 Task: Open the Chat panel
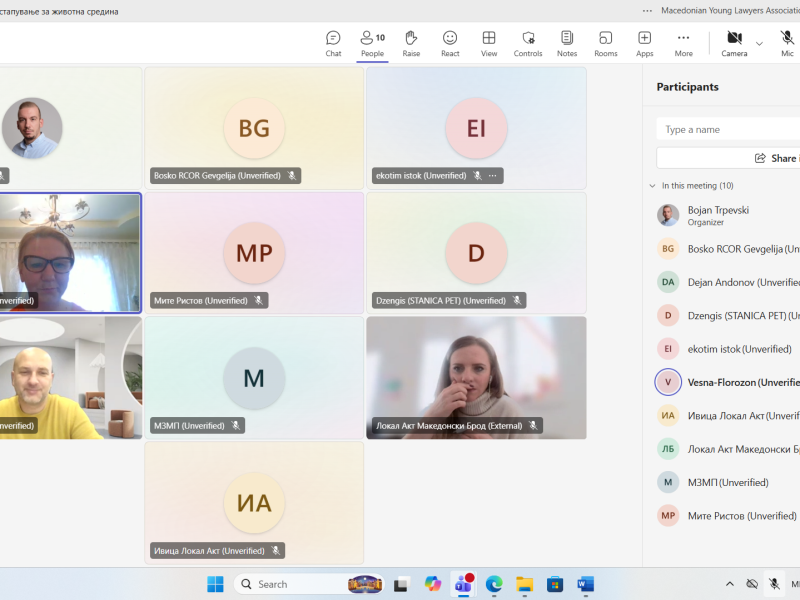333,43
